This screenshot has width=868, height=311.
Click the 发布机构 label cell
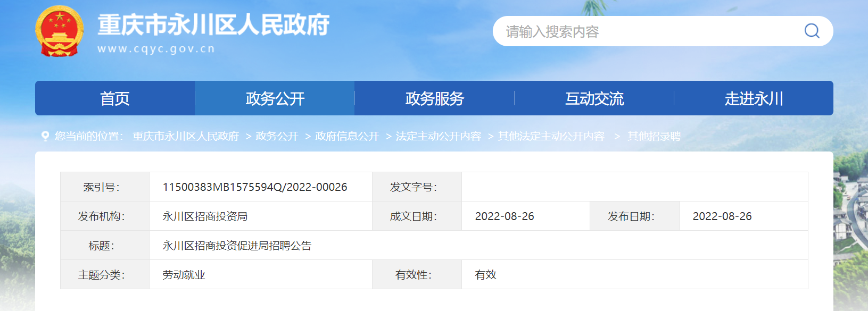tap(105, 216)
